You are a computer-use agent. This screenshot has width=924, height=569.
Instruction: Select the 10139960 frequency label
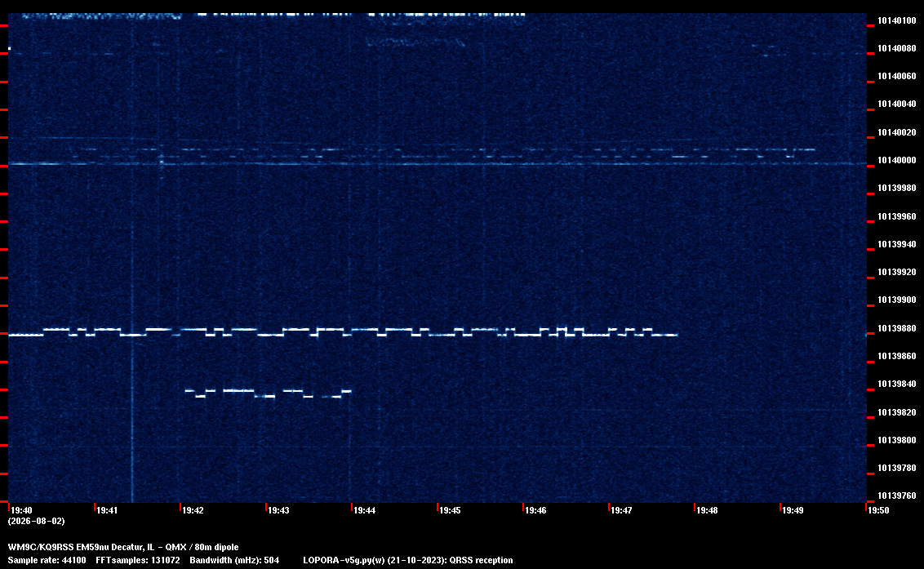point(896,216)
